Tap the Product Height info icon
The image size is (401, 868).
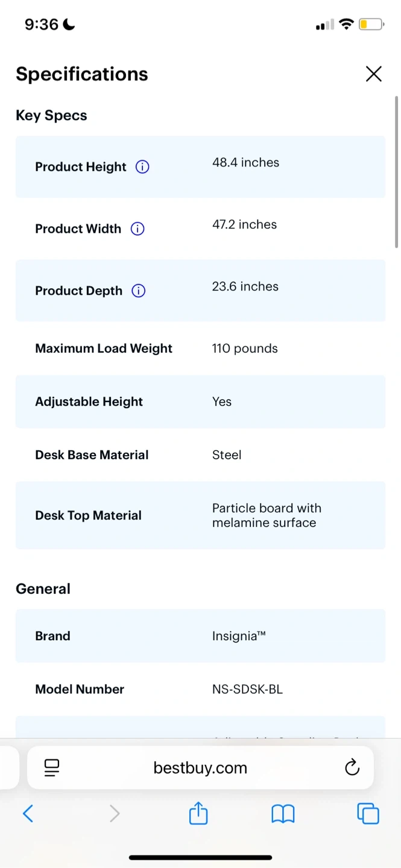pos(142,167)
